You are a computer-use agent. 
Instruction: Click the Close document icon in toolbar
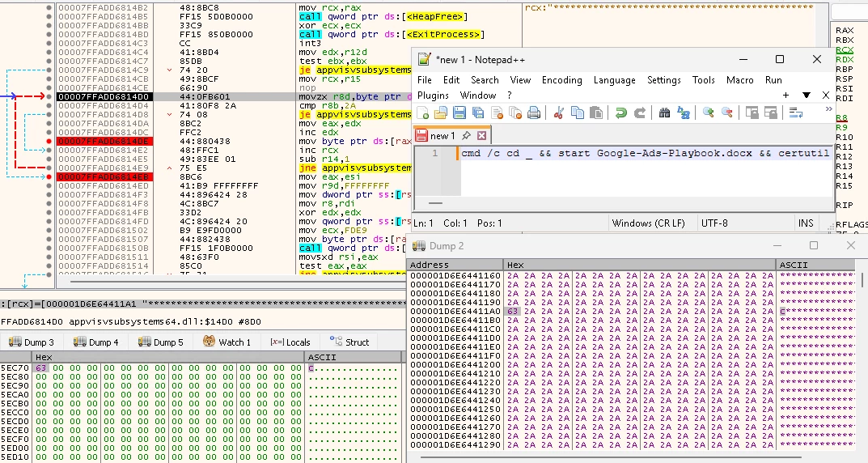498,113
